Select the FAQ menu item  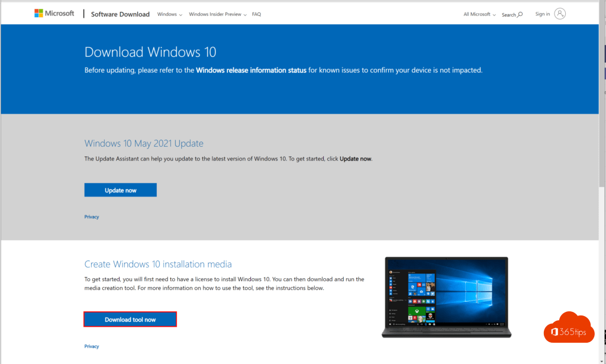coord(256,14)
